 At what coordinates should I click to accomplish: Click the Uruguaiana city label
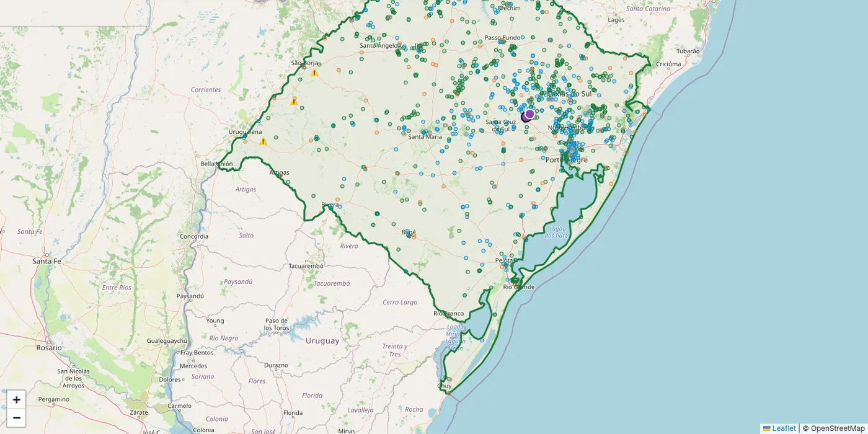(x=245, y=132)
